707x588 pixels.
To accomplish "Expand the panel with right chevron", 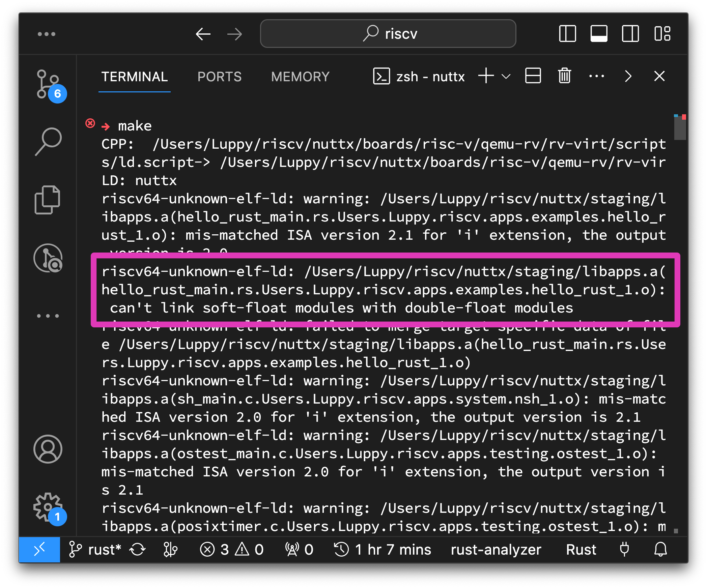I will [x=628, y=76].
